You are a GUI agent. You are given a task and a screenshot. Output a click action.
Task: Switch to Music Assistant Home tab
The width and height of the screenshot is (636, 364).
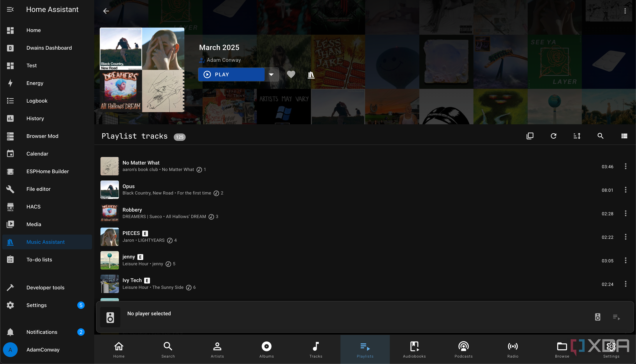pos(119,349)
